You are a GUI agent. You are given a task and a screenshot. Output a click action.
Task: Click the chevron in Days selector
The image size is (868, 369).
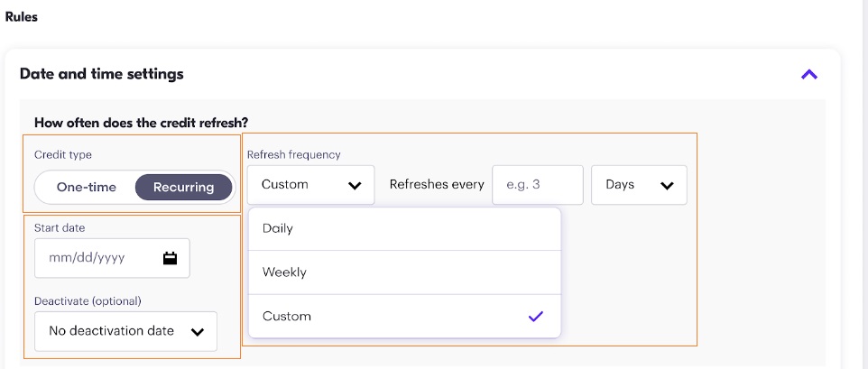pyautogui.click(x=667, y=186)
